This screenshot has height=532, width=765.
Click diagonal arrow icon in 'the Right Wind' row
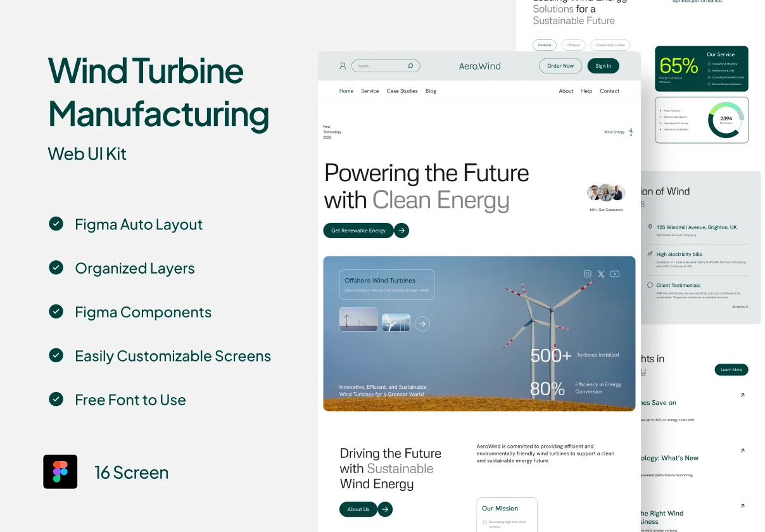pos(742,506)
